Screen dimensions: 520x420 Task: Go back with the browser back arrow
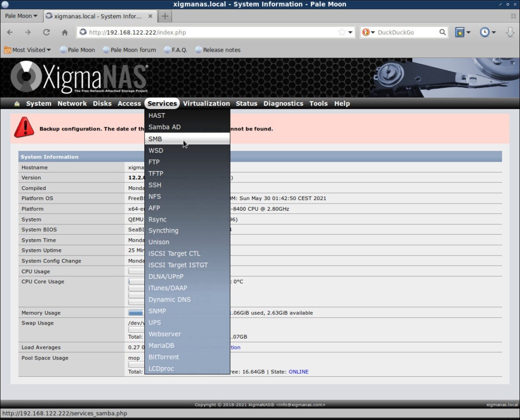10,32
